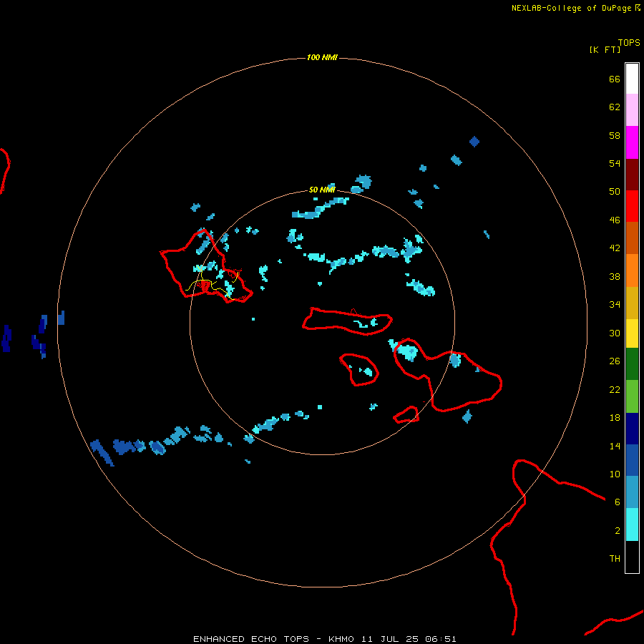Click the 54 legend value
Screen dimensions: 644x644
click(x=615, y=163)
